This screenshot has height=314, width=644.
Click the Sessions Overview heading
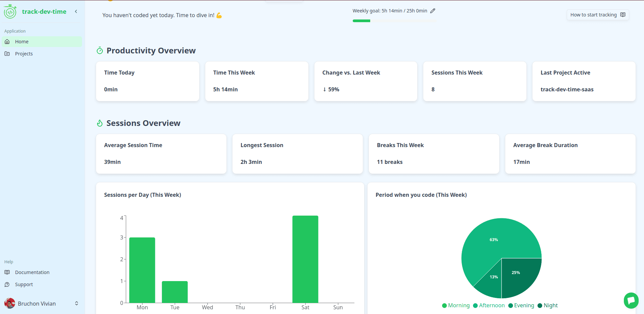143,123
